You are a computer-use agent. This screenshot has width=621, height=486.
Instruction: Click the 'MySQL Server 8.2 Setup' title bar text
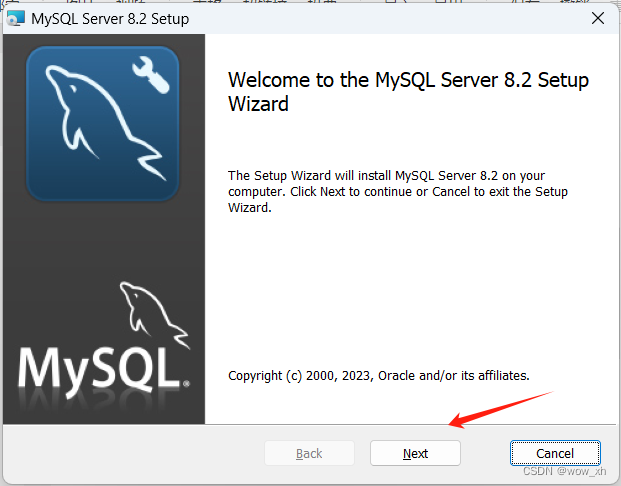[x=110, y=19]
